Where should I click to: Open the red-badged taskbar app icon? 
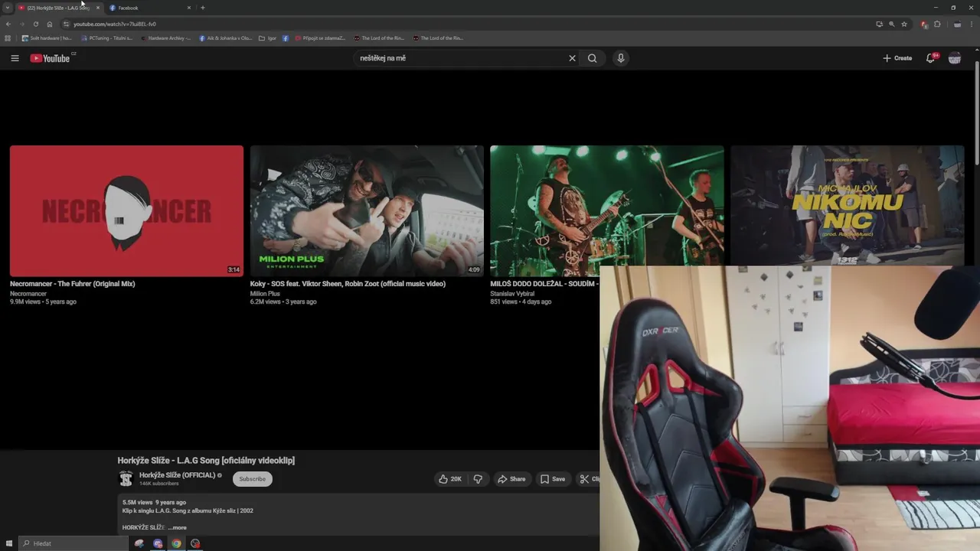pos(195,543)
